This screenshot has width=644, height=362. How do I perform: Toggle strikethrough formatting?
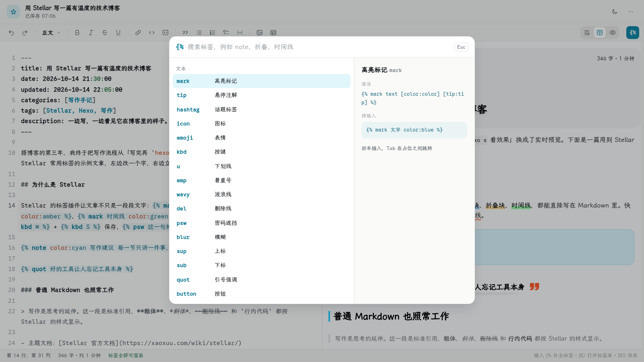tap(105, 33)
